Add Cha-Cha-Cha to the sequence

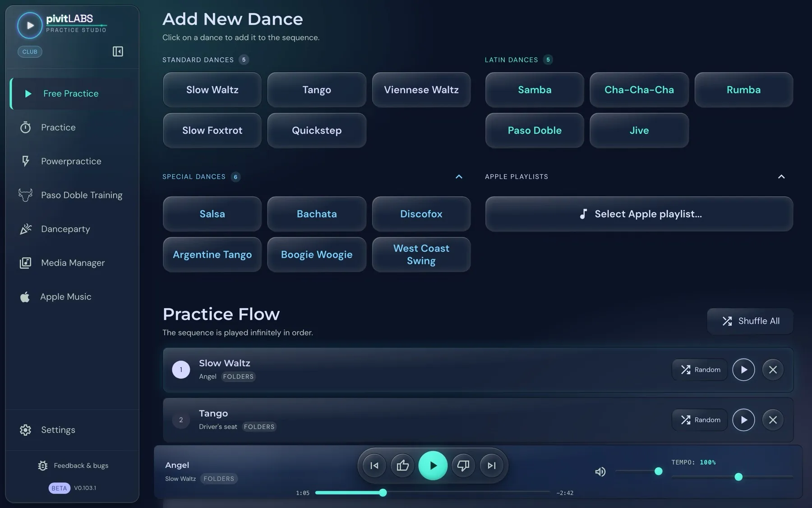(x=639, y=90)
